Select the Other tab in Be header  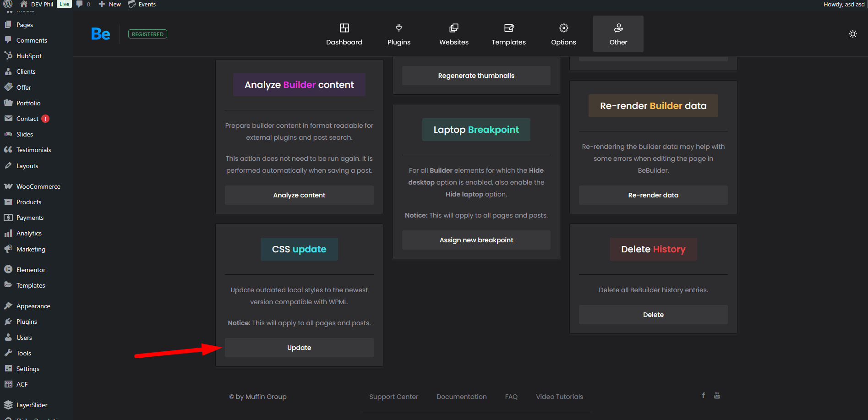pyautogui.click(x=618, y=34)
